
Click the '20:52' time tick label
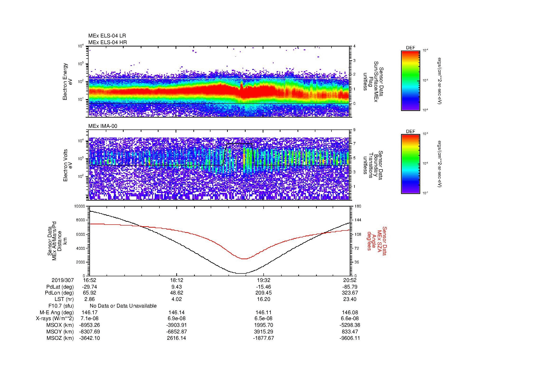[x=350, y=280]
